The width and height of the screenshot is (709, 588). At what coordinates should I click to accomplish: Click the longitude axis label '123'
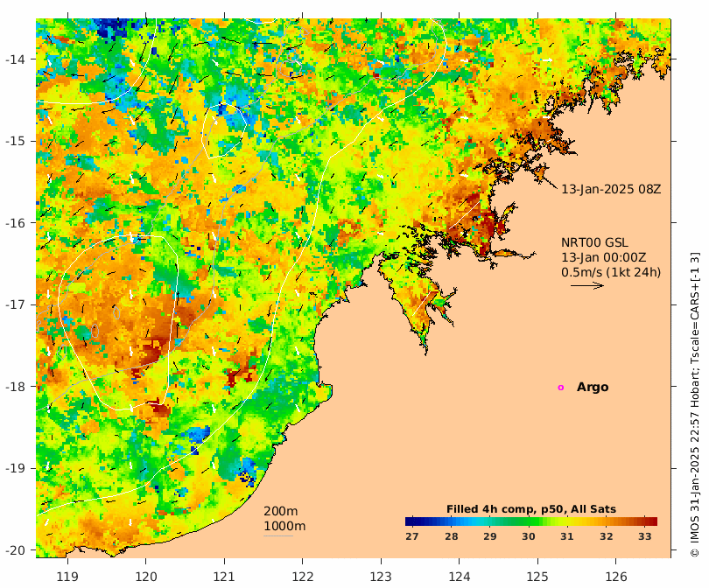pyautogui.click(x=381, y=577)
